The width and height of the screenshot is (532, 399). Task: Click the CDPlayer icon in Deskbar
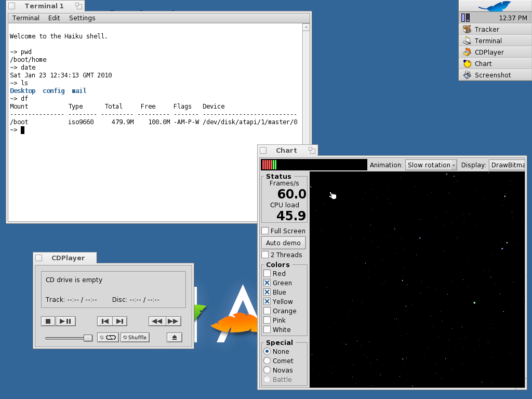(x=467, y=52)
